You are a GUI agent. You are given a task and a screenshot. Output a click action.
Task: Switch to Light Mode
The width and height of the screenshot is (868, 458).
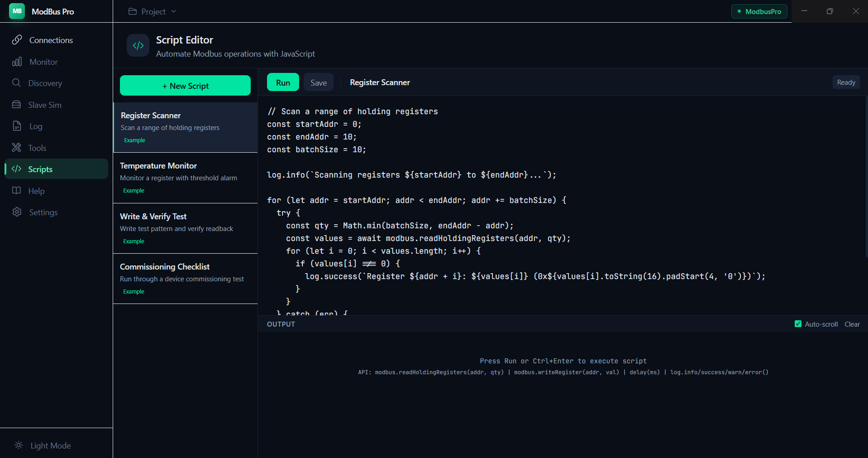pos(43,445)
